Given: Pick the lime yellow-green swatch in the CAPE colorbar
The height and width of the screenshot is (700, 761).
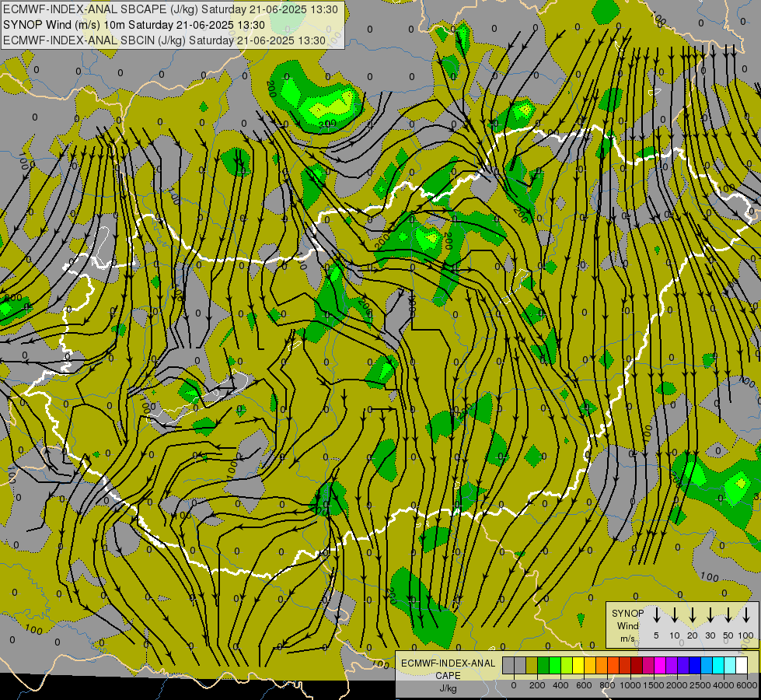Looking at the screenshot, I should (x=567, y=666).
